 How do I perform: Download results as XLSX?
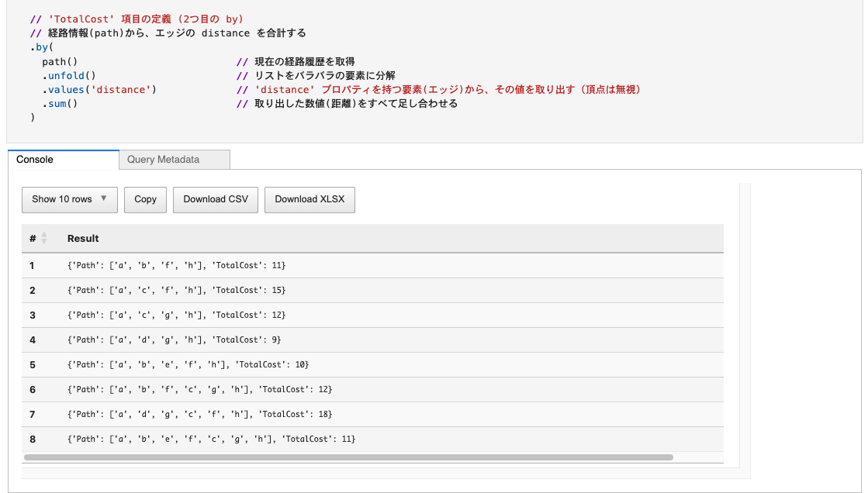pos(310,200)
